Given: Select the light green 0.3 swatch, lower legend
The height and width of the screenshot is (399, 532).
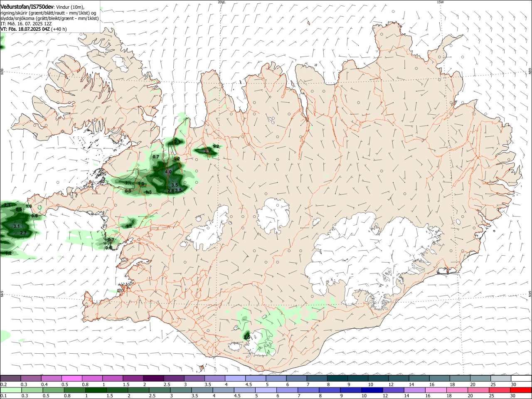Looking at the screenshot, I should (32, 390).
